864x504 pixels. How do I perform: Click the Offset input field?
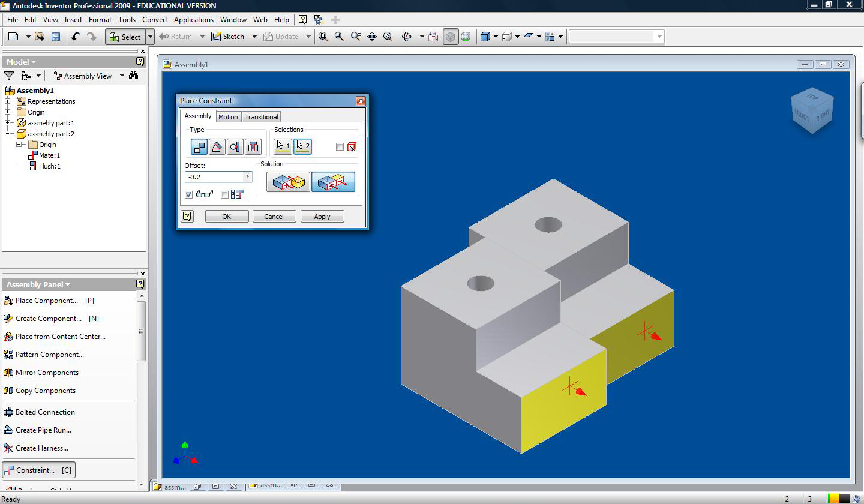click(x=214, y=177)
